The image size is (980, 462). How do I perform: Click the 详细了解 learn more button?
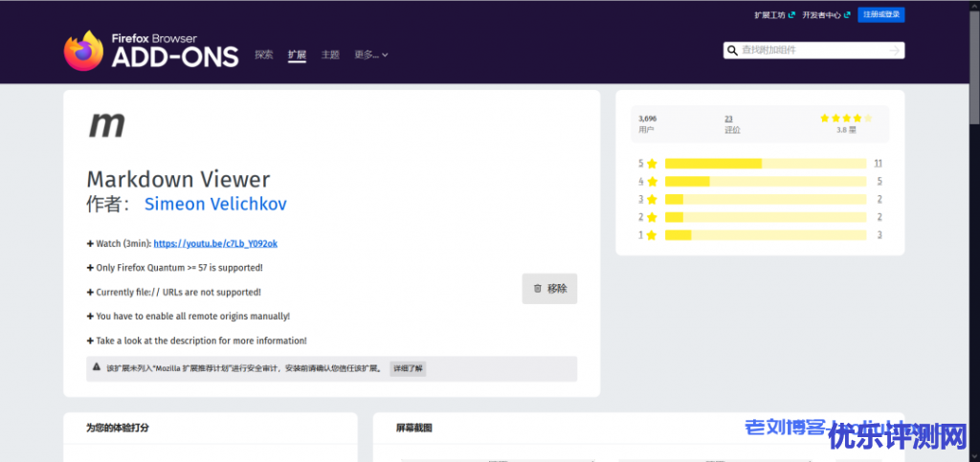pos(408,368)
